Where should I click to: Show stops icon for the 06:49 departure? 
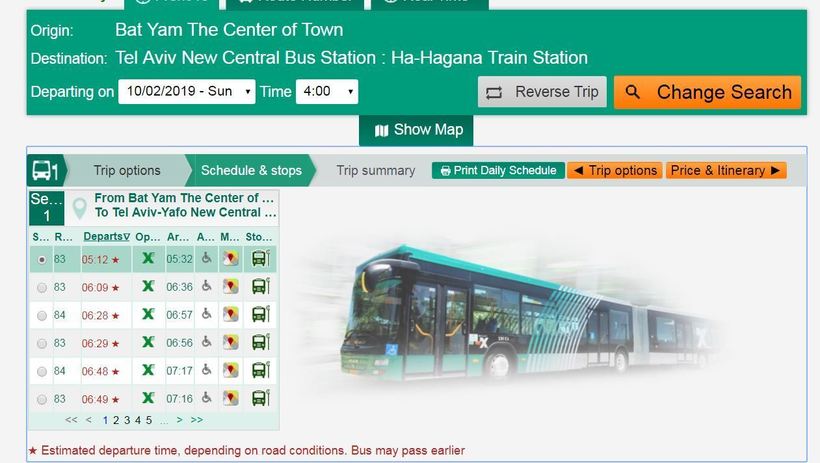[x=259, y=399]
